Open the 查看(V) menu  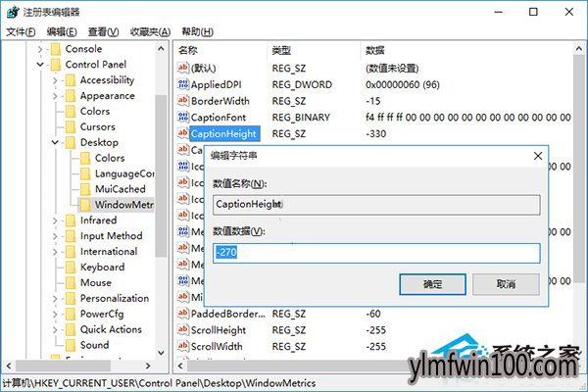point(103,32)
